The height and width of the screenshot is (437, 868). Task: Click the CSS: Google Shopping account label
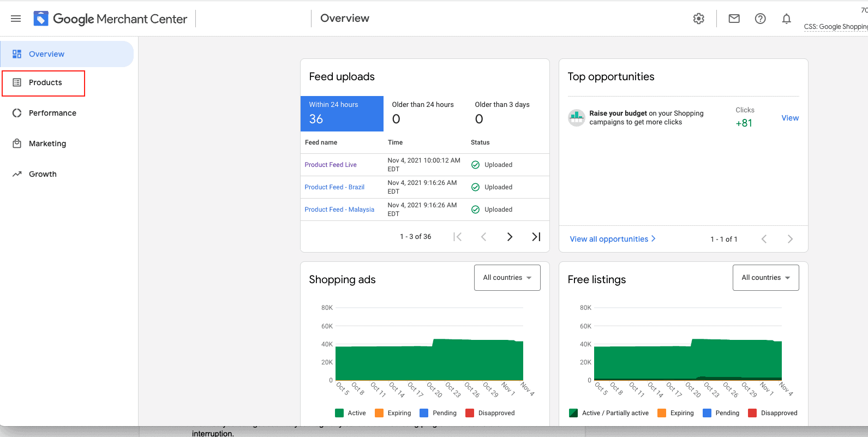tap(836, 27)
